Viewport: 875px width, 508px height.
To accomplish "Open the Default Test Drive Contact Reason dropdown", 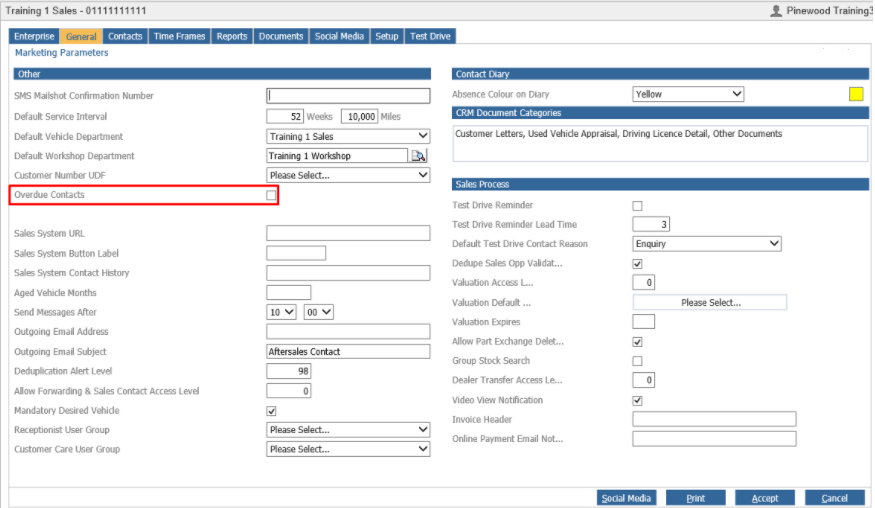I will (x=706, y=244).
